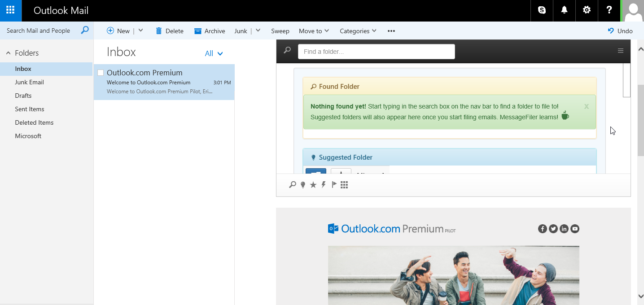644x305 pixels.
Task: Open Skype from the top bar
Action: [542, 10]
